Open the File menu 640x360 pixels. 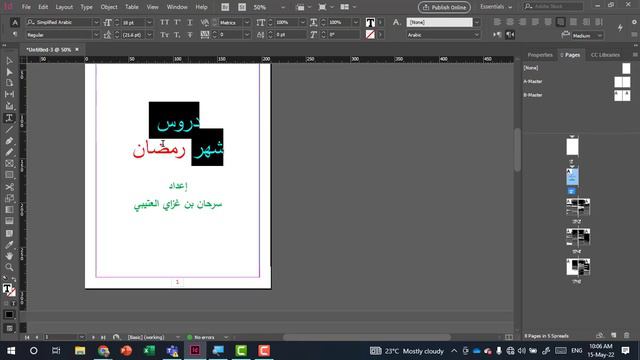coord(26,7)
